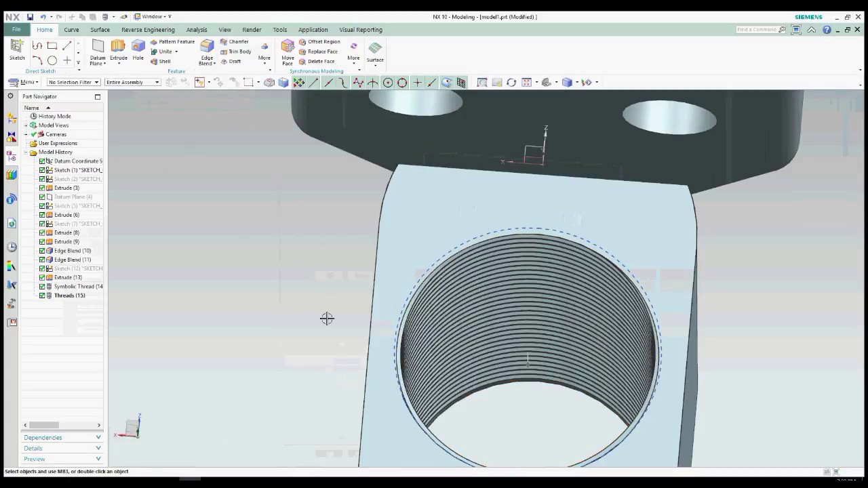868x488 pixels.
Task: Select the User Expressions tree item
Action: point(58,143)
